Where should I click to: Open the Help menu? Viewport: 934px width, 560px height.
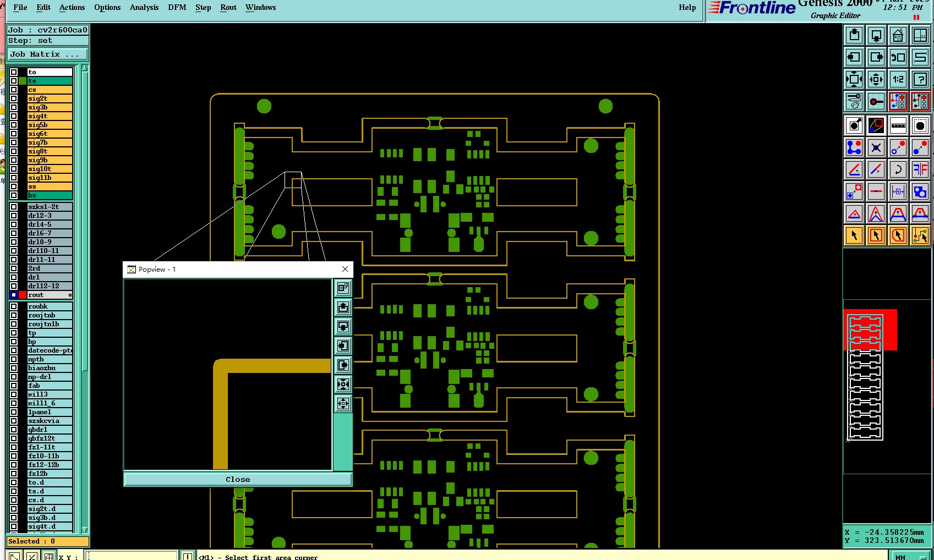tap(687, 7)
